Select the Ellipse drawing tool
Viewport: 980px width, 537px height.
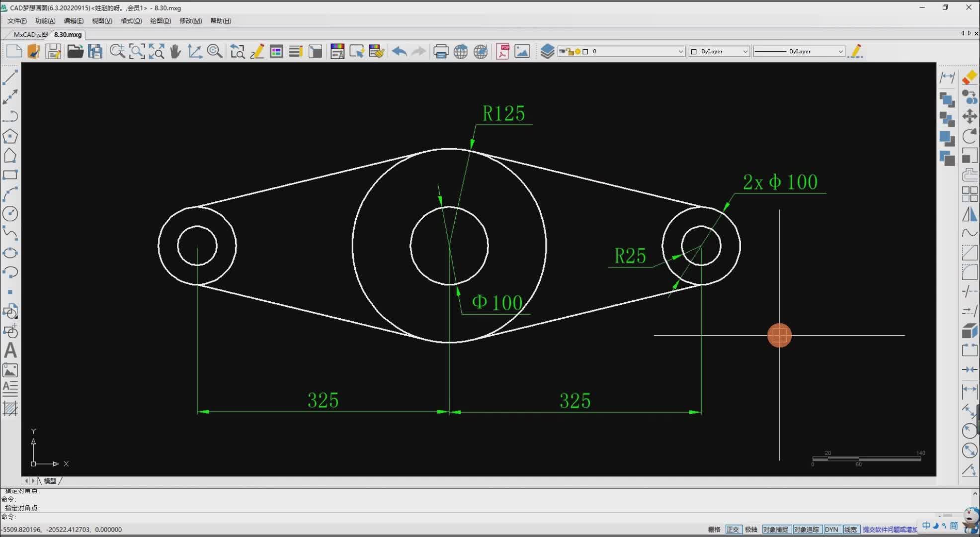click(x=10, y=253)
